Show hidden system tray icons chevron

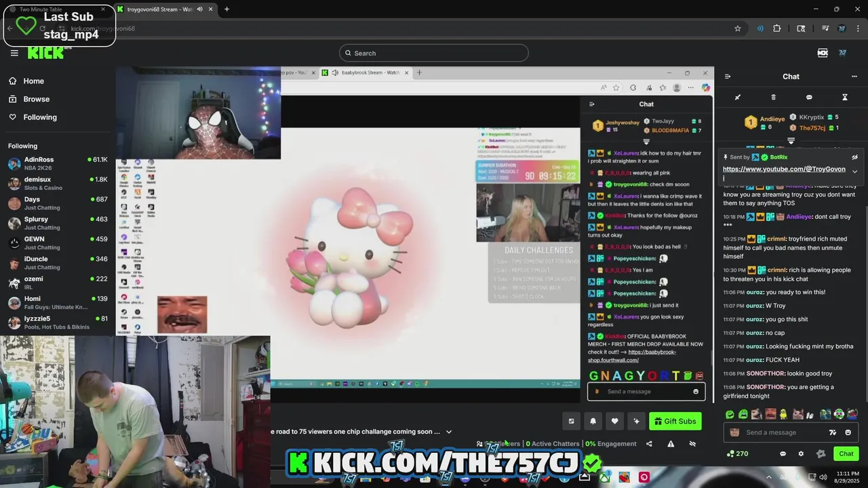tap(768, 478)
